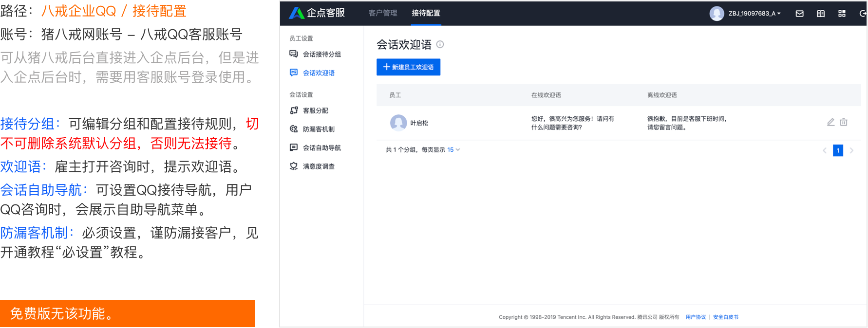Click the offline greeting text 很抱歉，目前是客服下班时间

point(687,123)
